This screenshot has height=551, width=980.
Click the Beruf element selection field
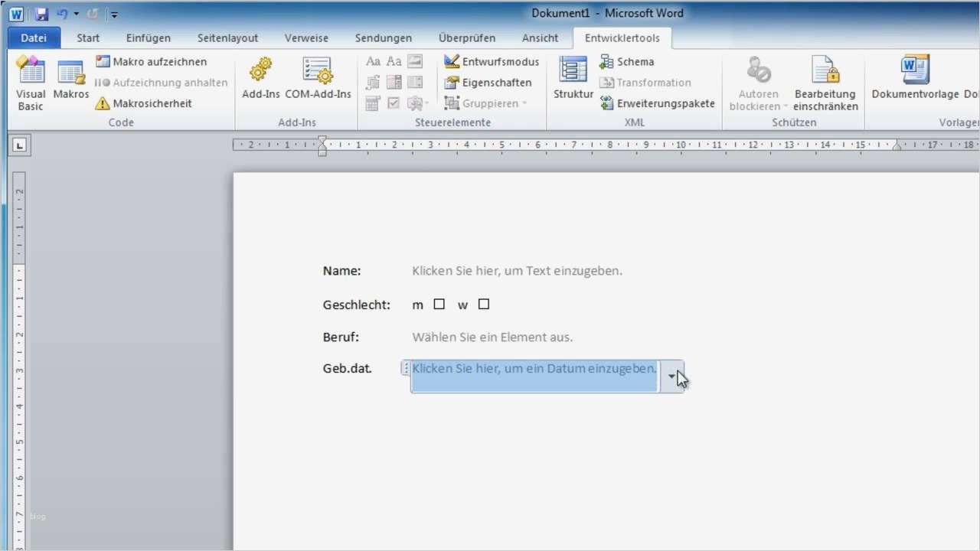pyautogui.click(x=492, y=337)
